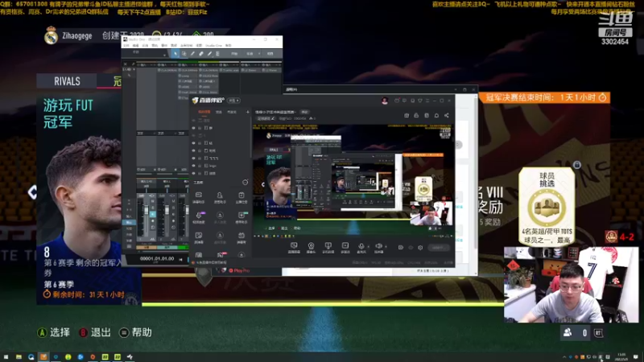Open the hamburger menu in 直播伴侣 title bar
Image resolution: width=644 pixels, height=362 pixels.
click(x=427, y=101)
